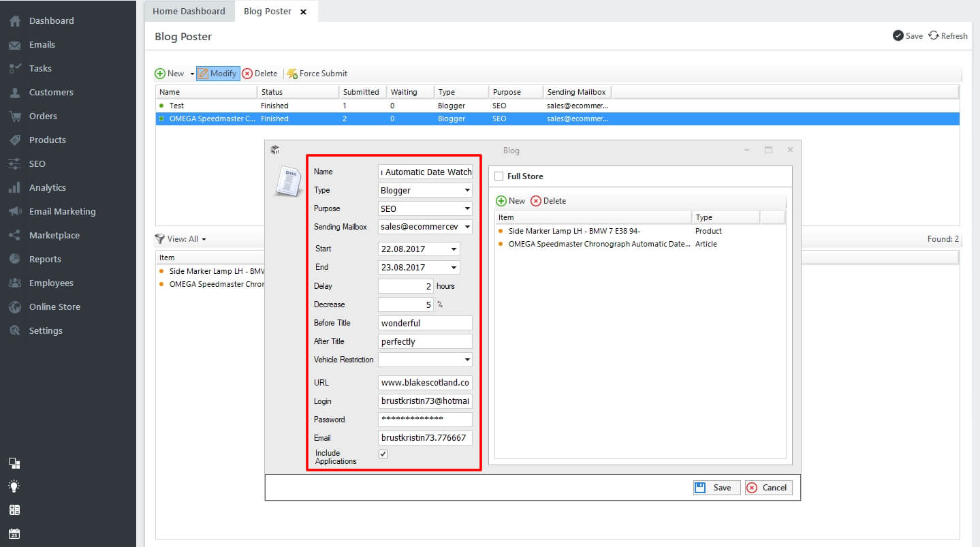The height and width of the screenshot is (547, 980).
Task: Close the Blog Poster tab
Action: click(303, 12)
